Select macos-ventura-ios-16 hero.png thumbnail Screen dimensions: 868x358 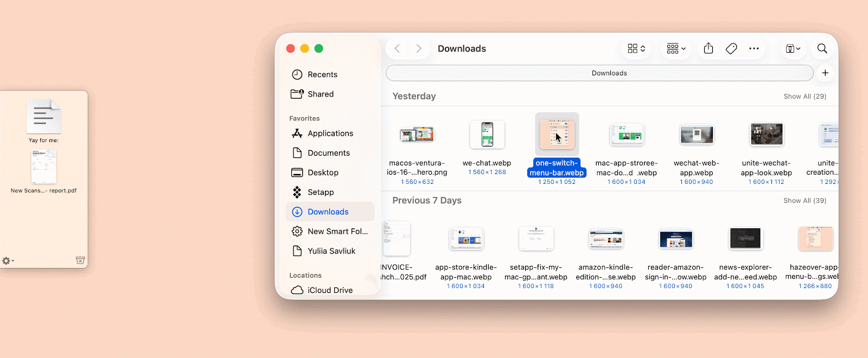(417, 134)
